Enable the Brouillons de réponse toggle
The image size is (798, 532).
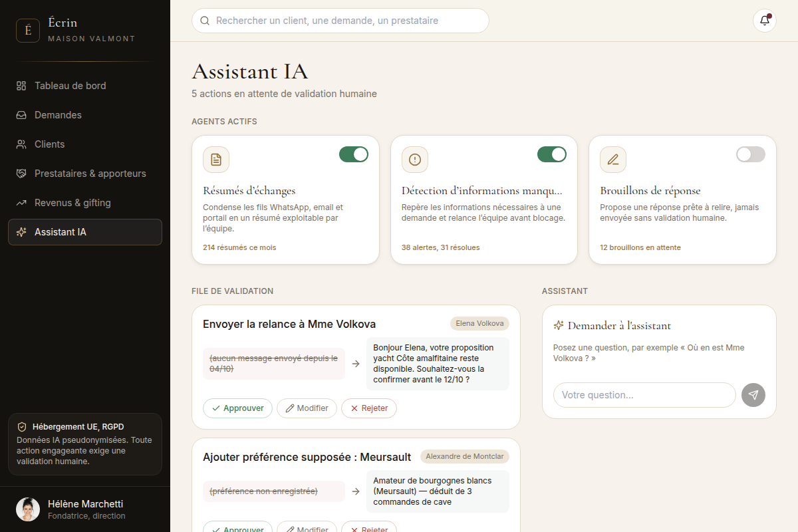751,154
